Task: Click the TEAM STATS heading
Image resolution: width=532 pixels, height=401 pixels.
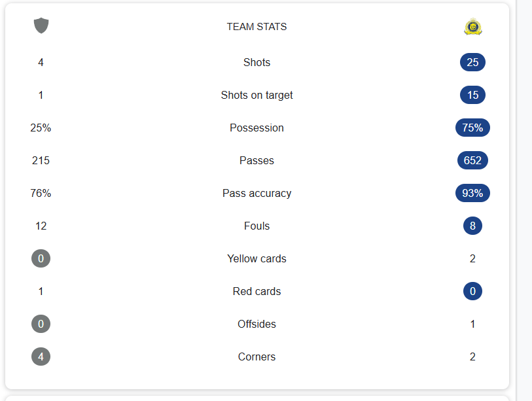Action: (257, 26)
